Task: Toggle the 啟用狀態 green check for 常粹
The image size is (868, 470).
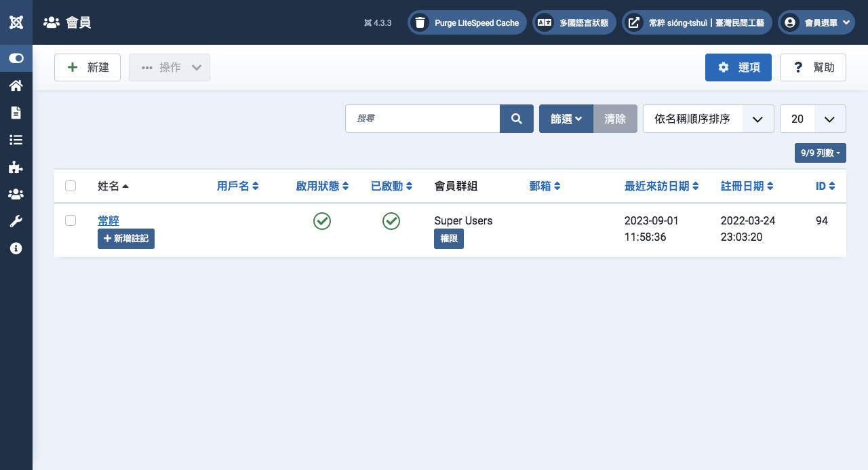Action: click(322, 221)
